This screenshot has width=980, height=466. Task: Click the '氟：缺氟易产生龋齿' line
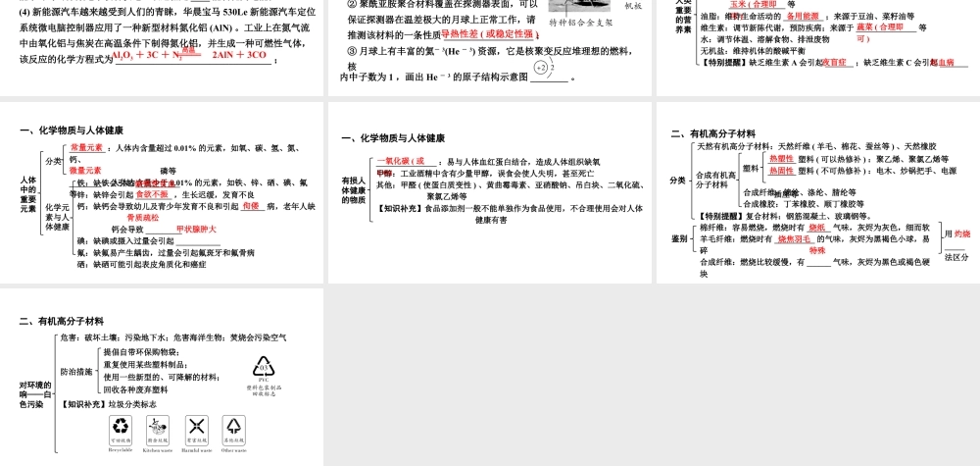(x=166, y=253)
